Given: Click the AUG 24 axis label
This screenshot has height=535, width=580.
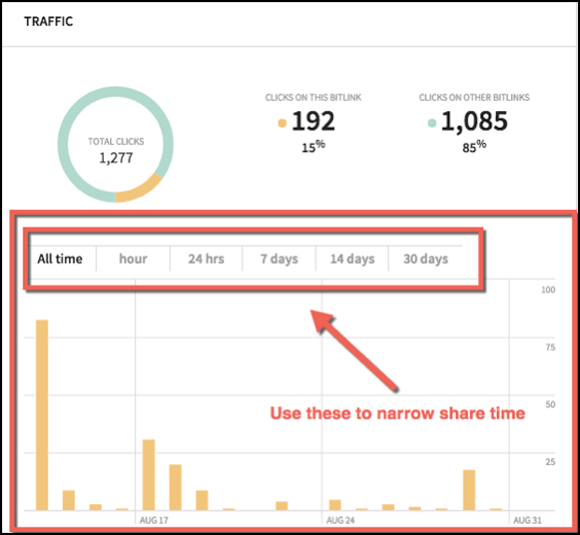Looking at the screenshot, I should coord(340,520).
